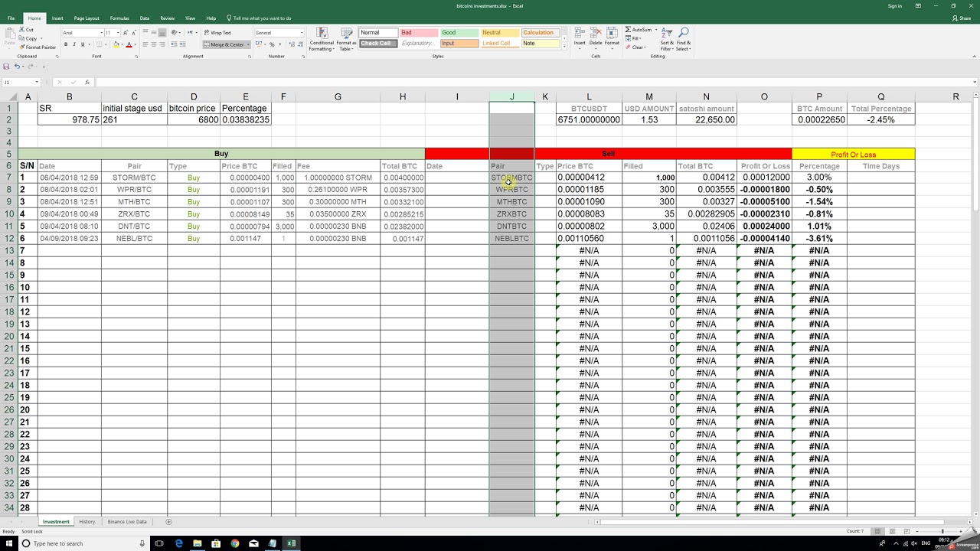Decrease font size with shrink font icon
980x551 pixels.
(x=134, y=33)
